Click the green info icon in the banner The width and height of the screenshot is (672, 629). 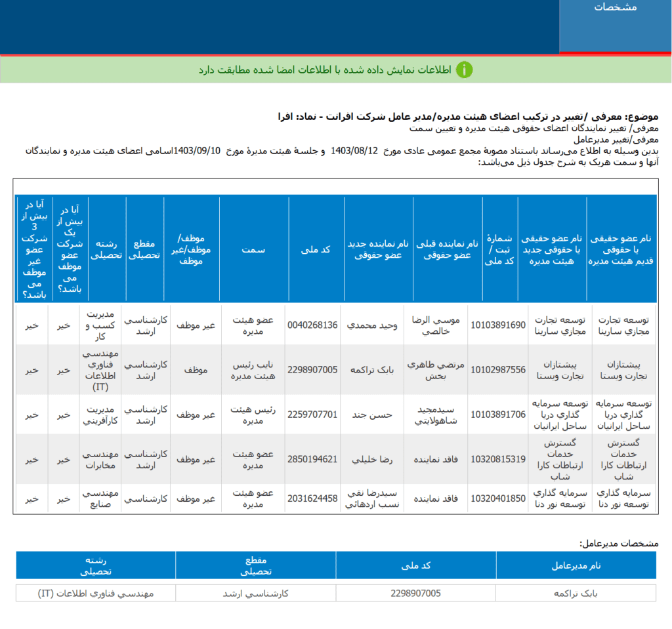point(464,70)
